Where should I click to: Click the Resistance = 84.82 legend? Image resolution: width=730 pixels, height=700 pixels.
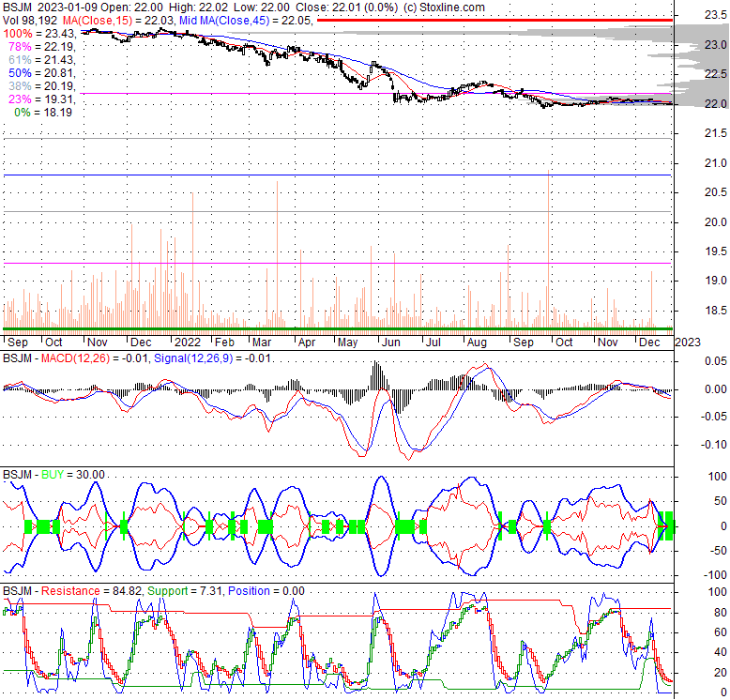click(x=92, y=591)
